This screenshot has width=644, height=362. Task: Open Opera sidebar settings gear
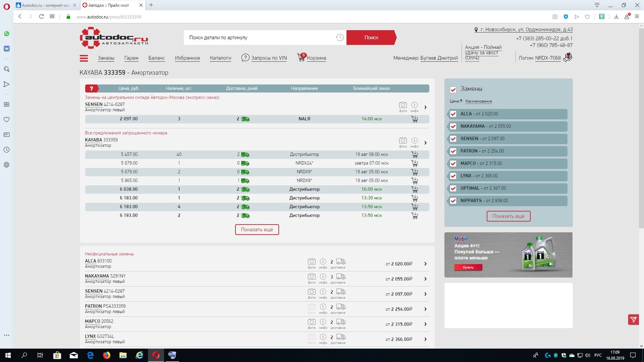coord(6,165)
